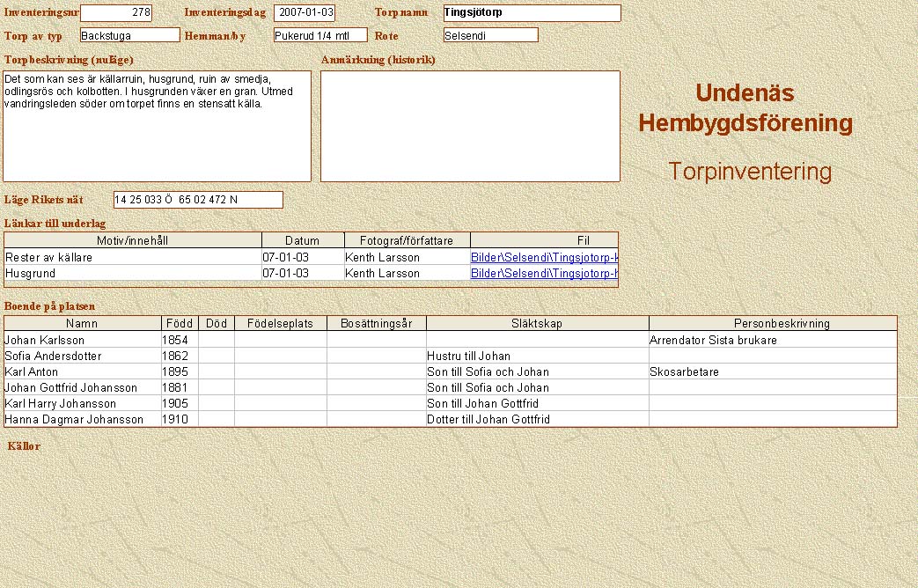Select the Hemman/by field Pukerud 1/4 mtl
The height and width of the screenshot is (588, 918).
coord(319,35)
